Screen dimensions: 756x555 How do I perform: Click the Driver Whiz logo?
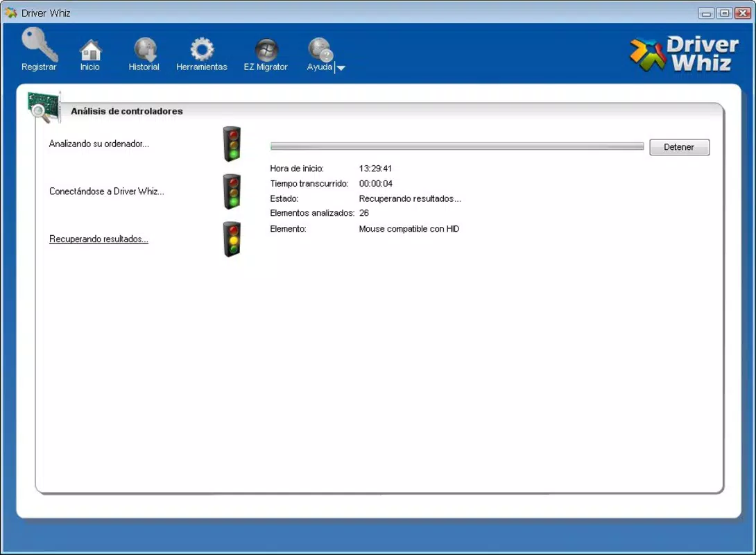pos(684,53)
